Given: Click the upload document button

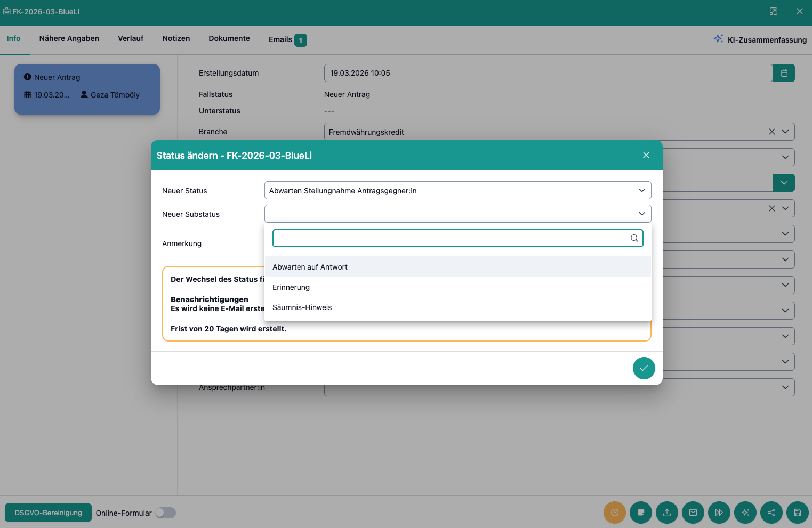Looking at the screenshot, I should (x=666, y=513).
